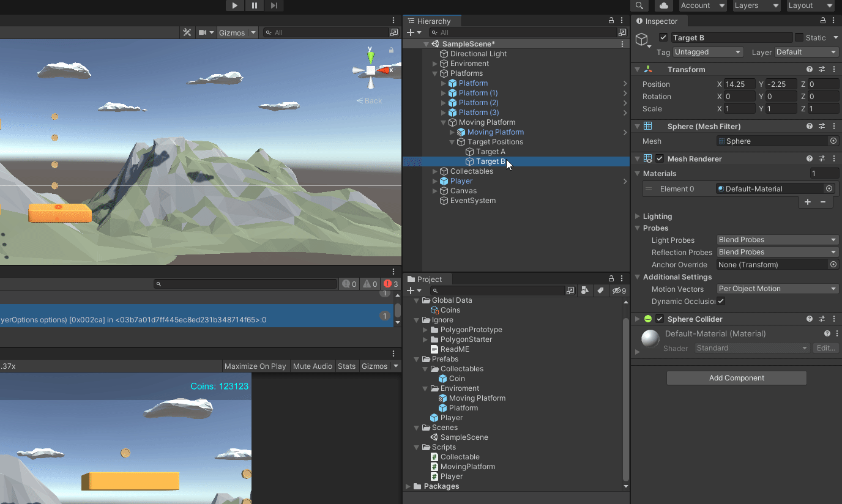Image resolution: width=842 pixels, height=504 pixels.
Task: Click the Scene gizmo red X axis cone
Action: (383, 70)
